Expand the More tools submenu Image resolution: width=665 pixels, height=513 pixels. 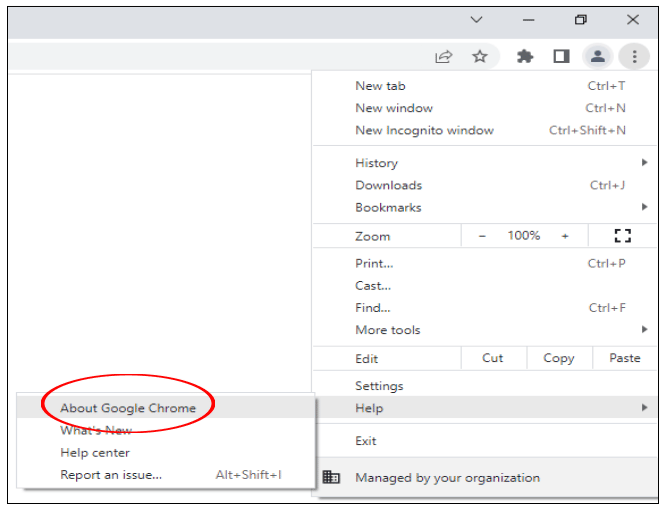[484, 330]
